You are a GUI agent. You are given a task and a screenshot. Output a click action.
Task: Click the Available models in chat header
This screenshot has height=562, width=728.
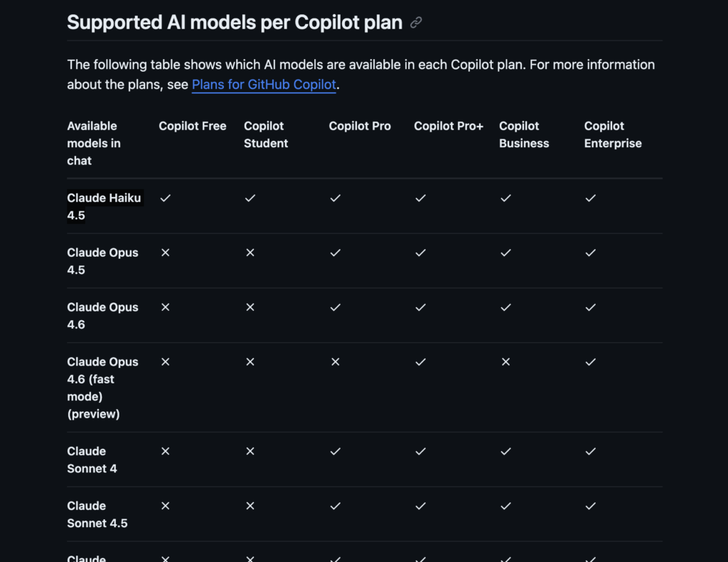(x=94, y=143)
